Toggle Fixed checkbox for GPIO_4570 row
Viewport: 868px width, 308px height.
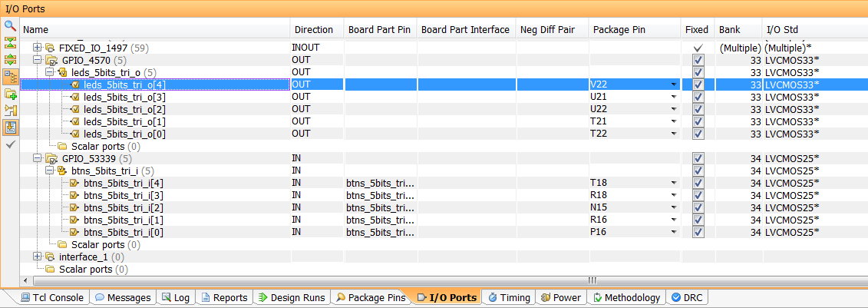click(698, 60)
